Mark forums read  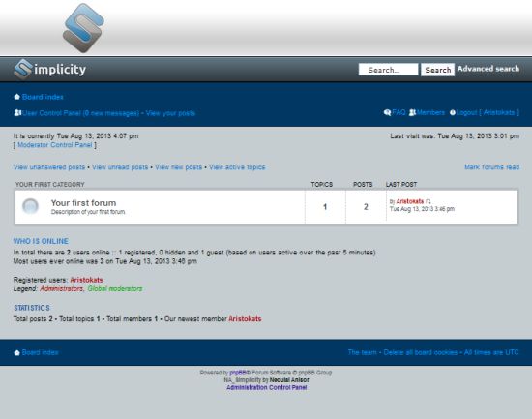pyautogui.click(x=491, y=167)
